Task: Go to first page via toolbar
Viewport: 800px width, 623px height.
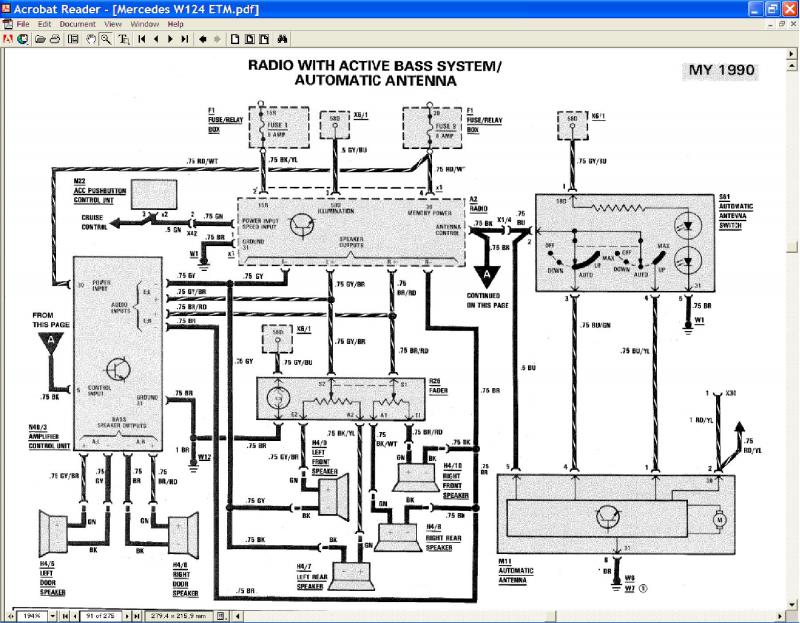Action: click(x=142, y=39)
